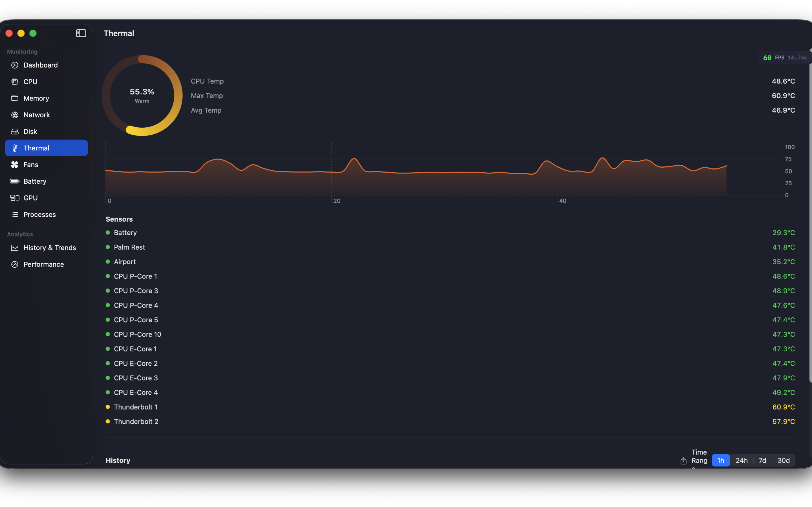The image size is (812, 507).
Task: Open the Performance analytics page
Action: [x=44, y=264]
